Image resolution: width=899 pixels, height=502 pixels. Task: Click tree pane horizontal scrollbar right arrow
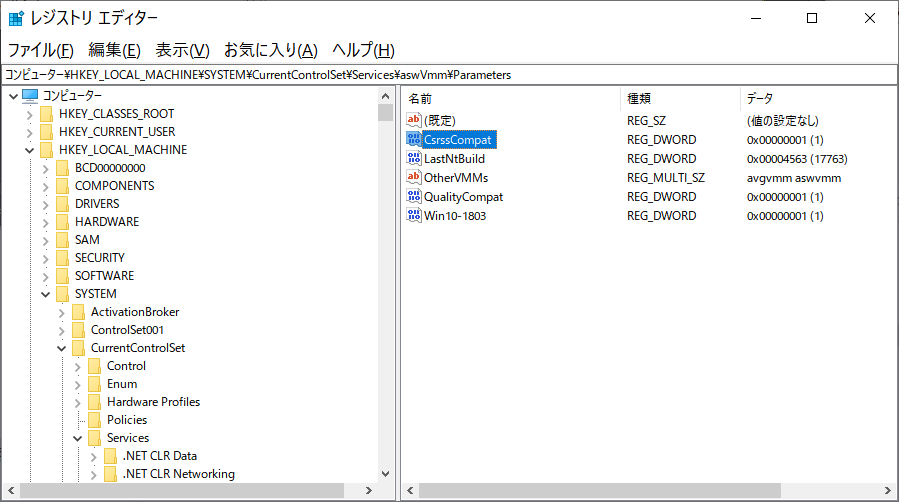[x=369, y=491]
